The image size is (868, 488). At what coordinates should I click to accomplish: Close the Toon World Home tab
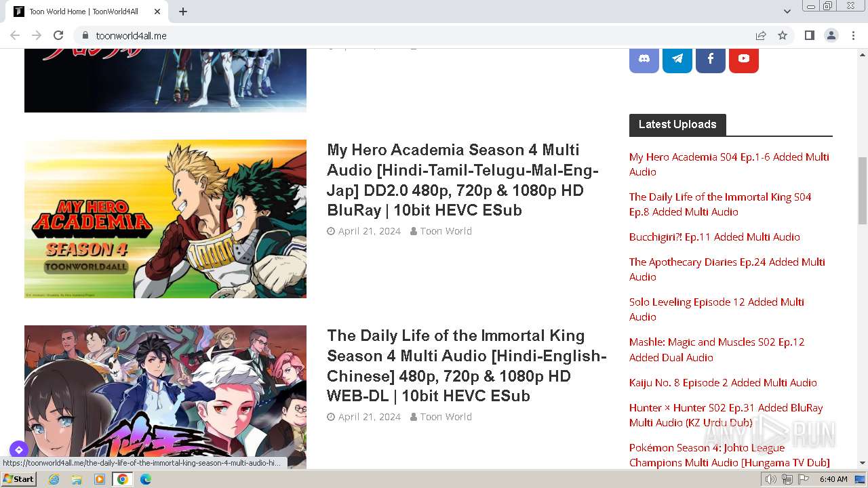tap(157, 12)
